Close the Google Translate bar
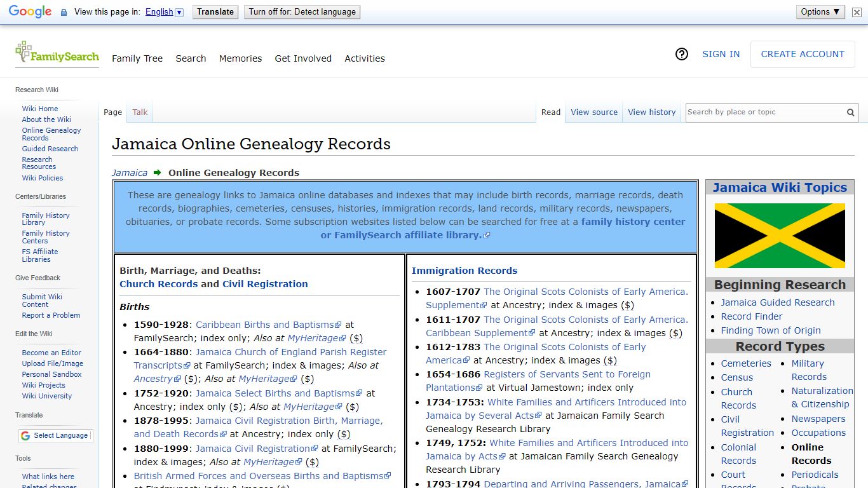This screenshot has width=868, height=488. pyautogui.click(x=857, y=12)
